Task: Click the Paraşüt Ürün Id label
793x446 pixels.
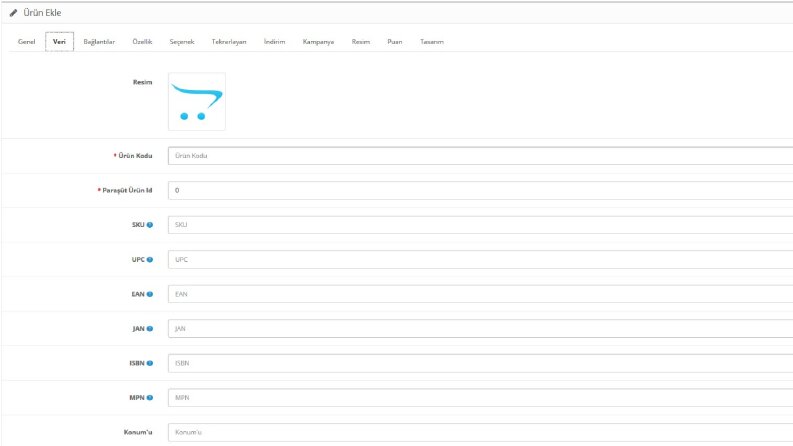Action: point(127,191)
